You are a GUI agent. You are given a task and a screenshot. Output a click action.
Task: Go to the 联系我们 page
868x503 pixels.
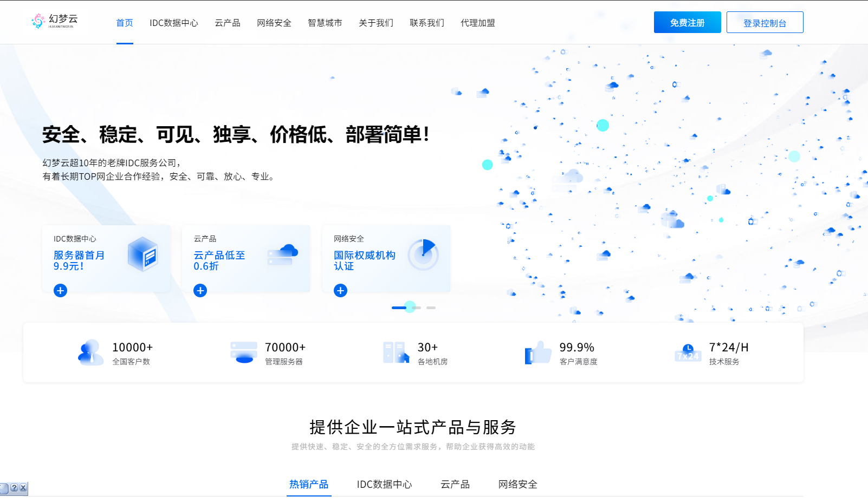click(427, 23)
